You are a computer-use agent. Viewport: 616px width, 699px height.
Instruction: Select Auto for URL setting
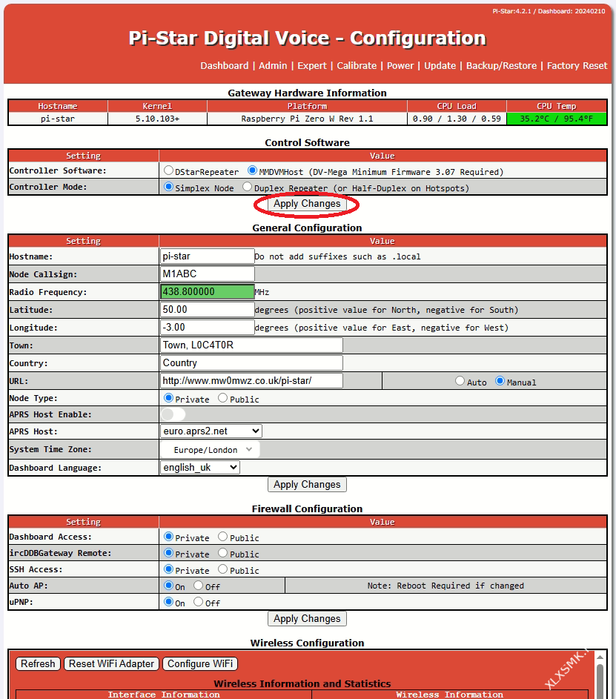tap(460, 381)
